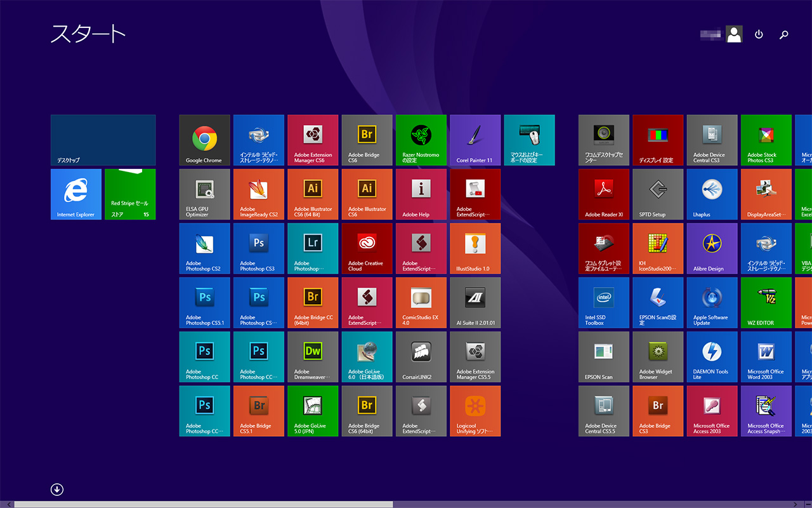Launch Internet Explorer tile
The height and width of the screenshot is (508, 812).
pos(76,194)
